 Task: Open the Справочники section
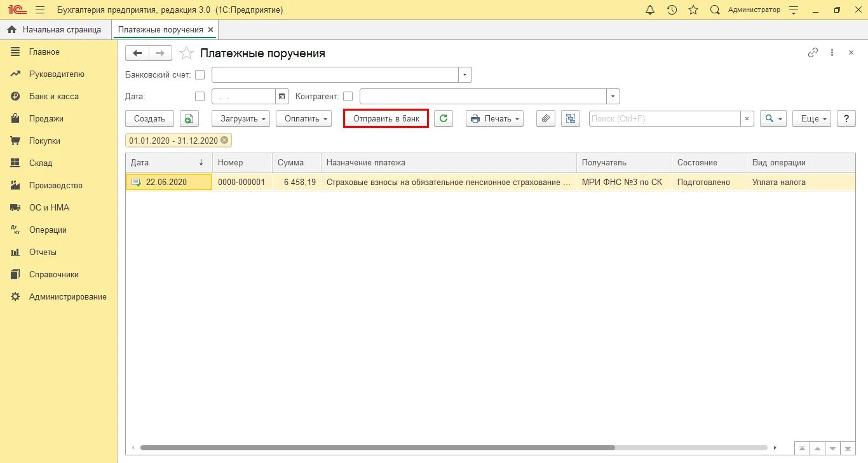(x=58, y=275)
